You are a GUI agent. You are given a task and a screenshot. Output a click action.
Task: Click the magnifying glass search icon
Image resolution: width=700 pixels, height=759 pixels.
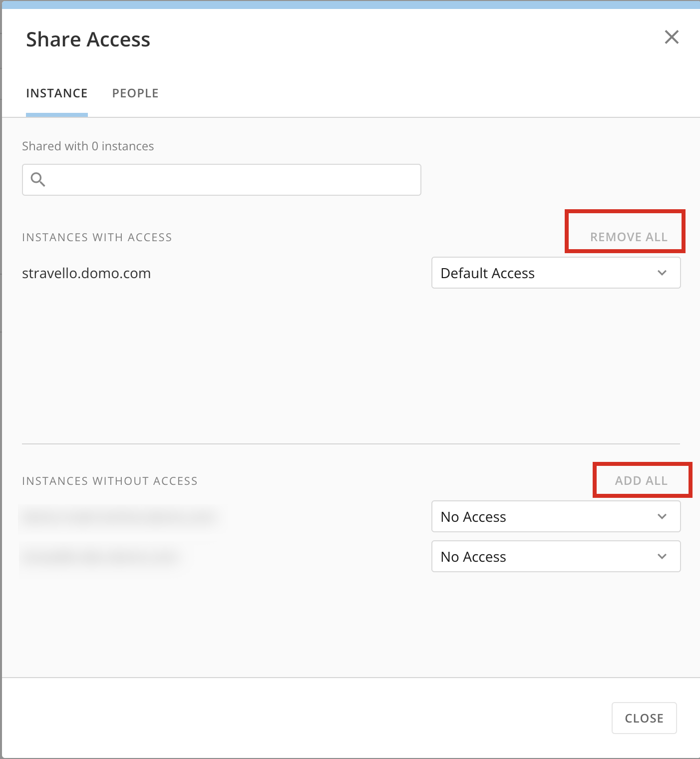[x=38, y=179]
